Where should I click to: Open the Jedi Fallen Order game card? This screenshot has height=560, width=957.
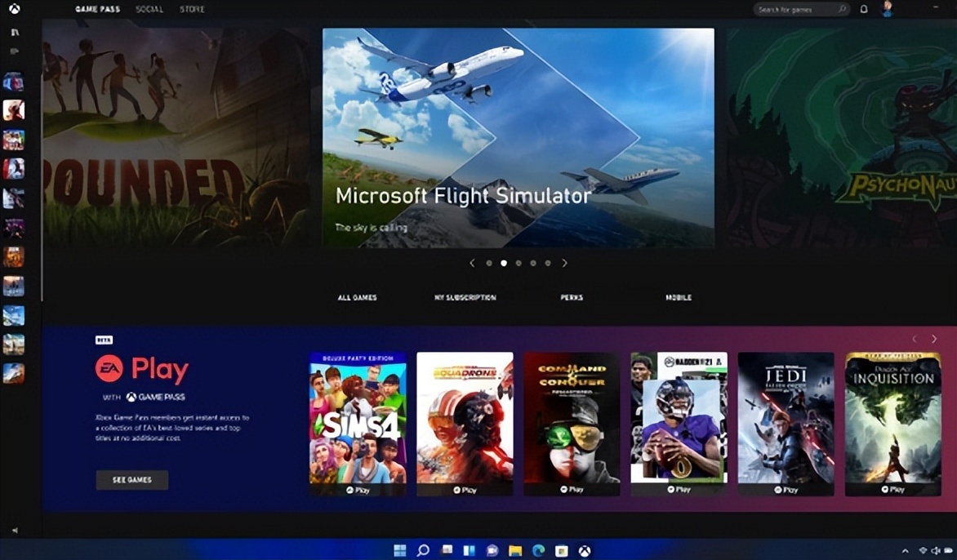[x=786, y=424]
